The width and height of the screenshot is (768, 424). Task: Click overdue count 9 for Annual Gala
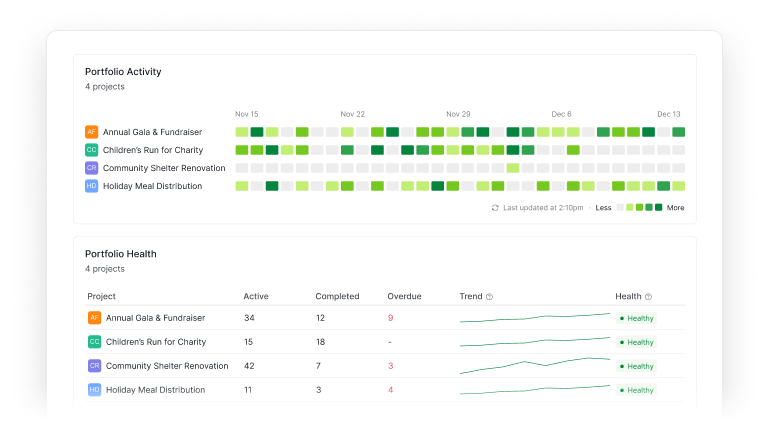point(390,318)
